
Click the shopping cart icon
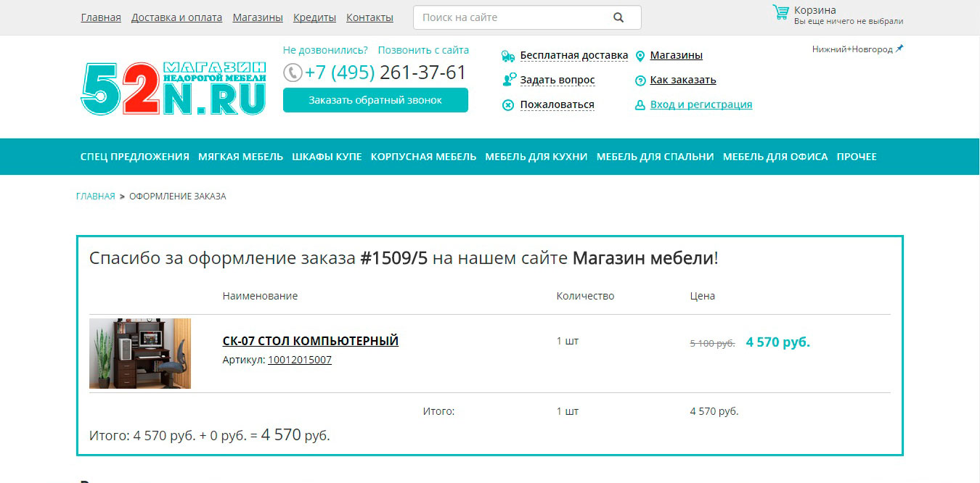coord(780,12)
